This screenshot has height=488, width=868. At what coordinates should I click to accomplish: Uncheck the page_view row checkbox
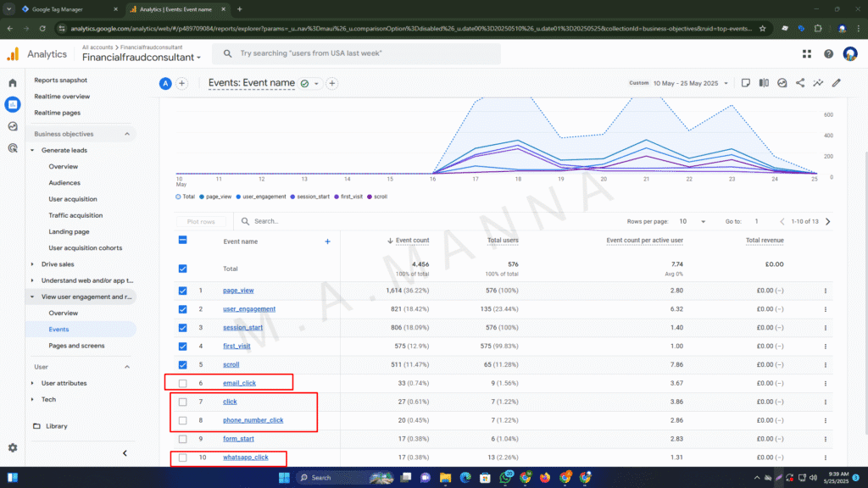click(x=183, y=291)
